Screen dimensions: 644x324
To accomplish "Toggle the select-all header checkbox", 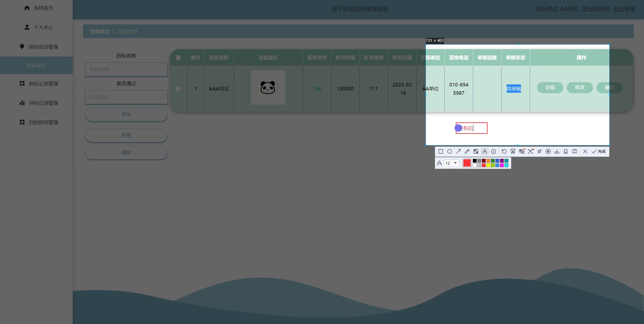I will (x=178, y=58).
